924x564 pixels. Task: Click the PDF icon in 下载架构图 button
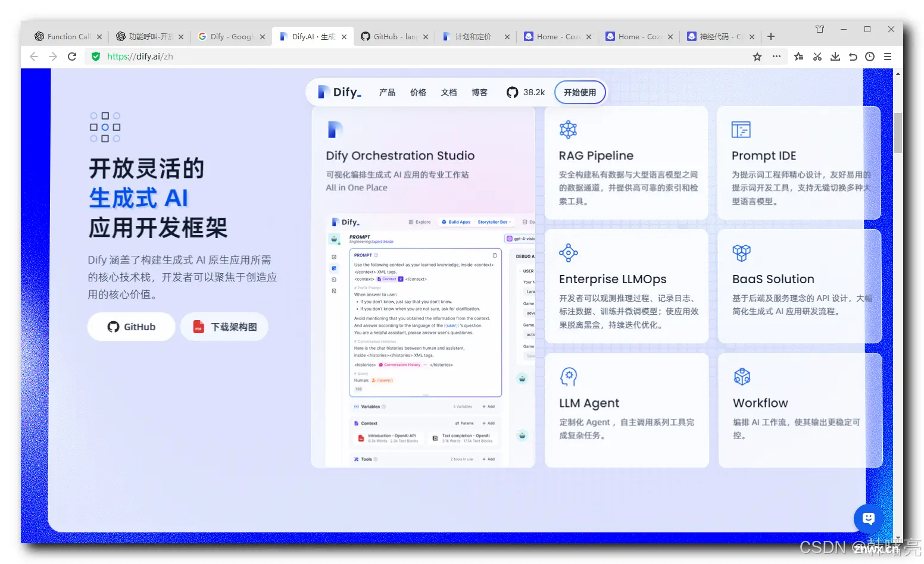pos(198,327)
